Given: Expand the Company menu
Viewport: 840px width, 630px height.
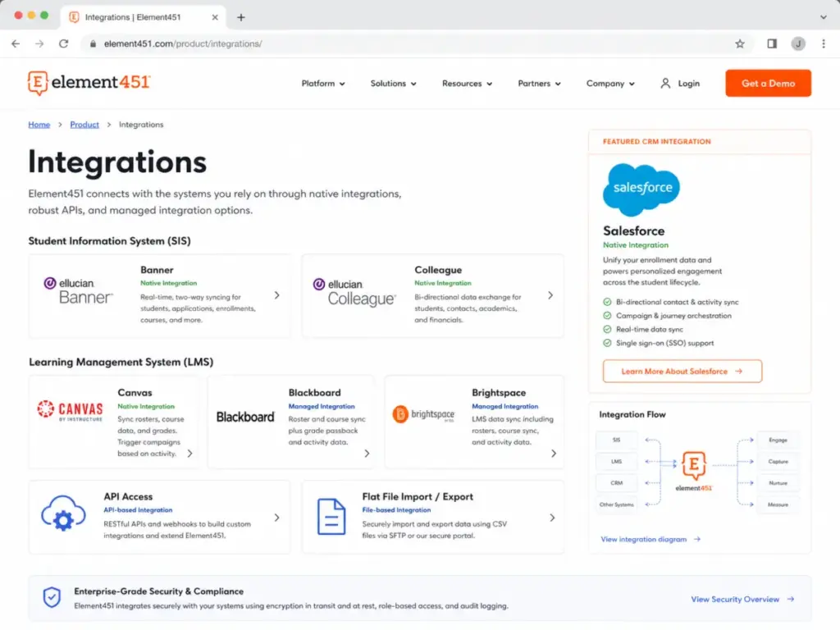Looking at the screenshot, I should point(610,84).
